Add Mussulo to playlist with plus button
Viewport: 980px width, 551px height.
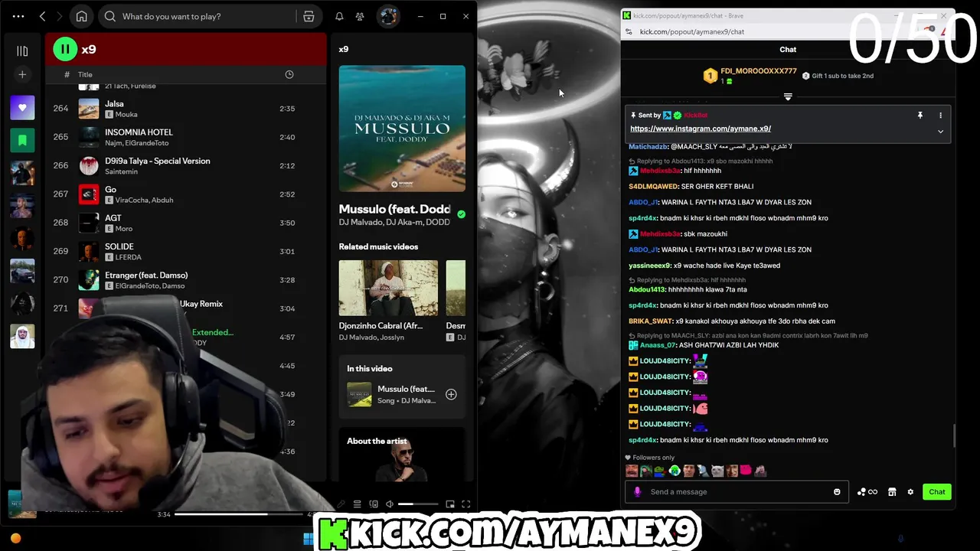pyautogui.click(x=451, y=394)
